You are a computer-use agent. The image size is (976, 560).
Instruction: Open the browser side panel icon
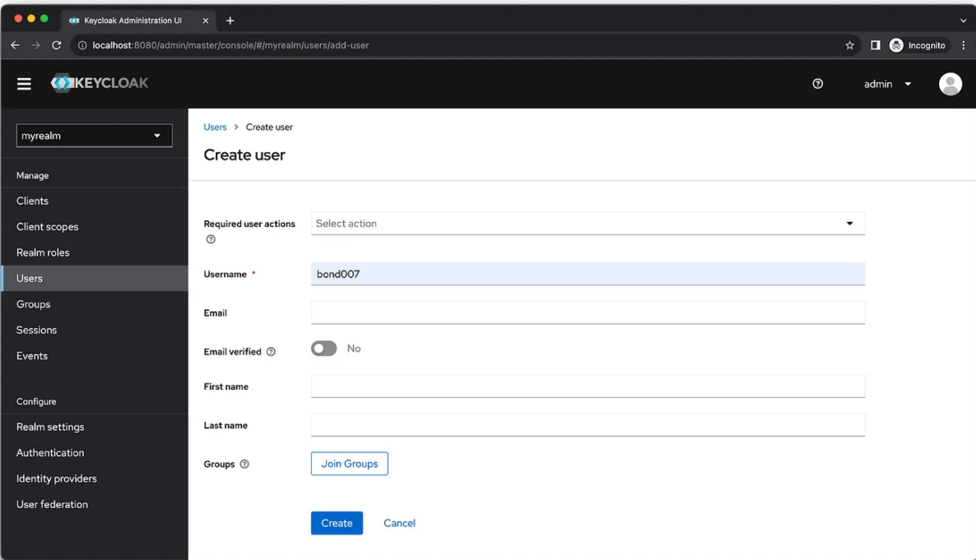875,44
